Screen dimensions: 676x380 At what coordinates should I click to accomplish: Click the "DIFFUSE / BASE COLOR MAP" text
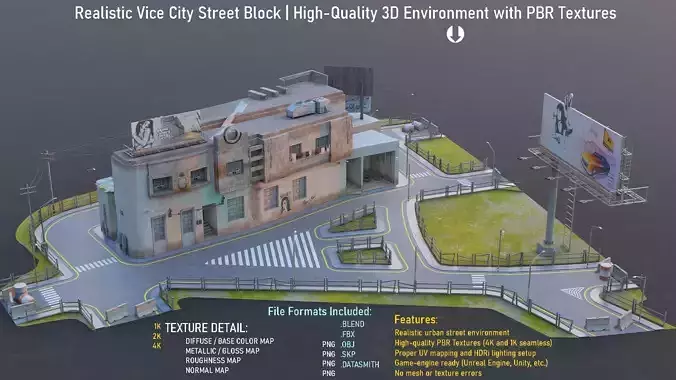[x=230, y=341]
